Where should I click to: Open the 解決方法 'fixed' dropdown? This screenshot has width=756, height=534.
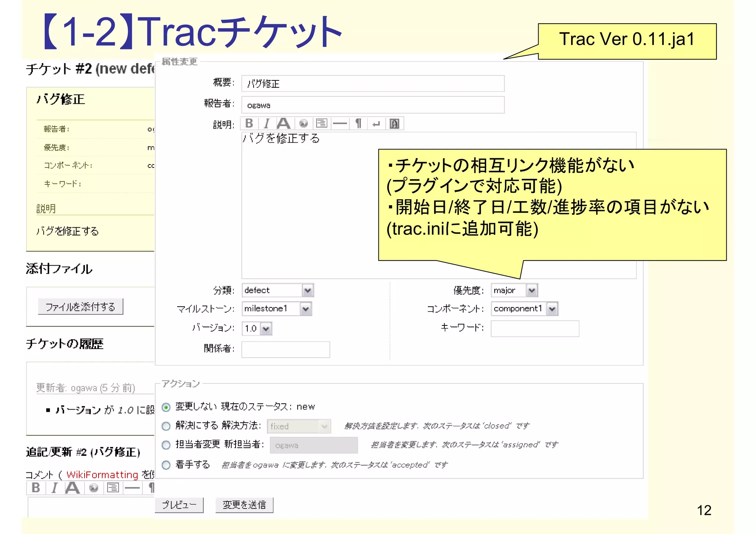(299, 426)
